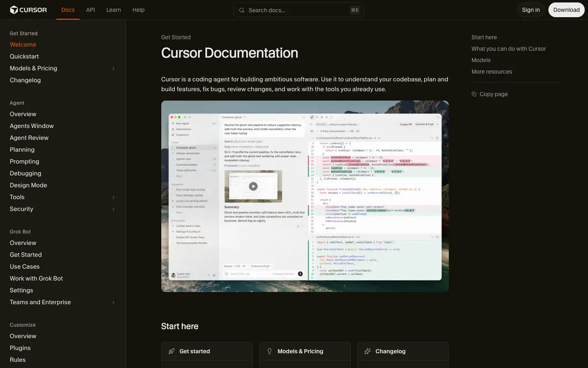Open Plugins in the sidebar
This screenshot has width=588, height=368.
(x=20, y=348)
